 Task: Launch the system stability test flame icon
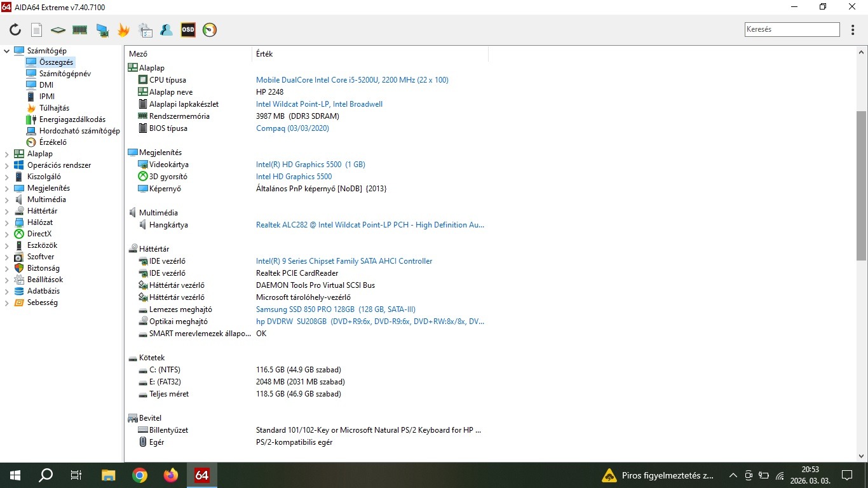tap(123, 30)
